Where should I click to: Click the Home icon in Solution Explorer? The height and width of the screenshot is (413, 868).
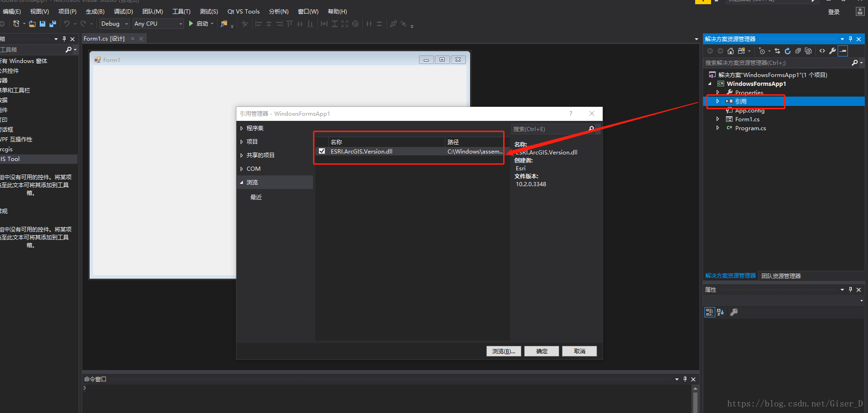(731, 51)
